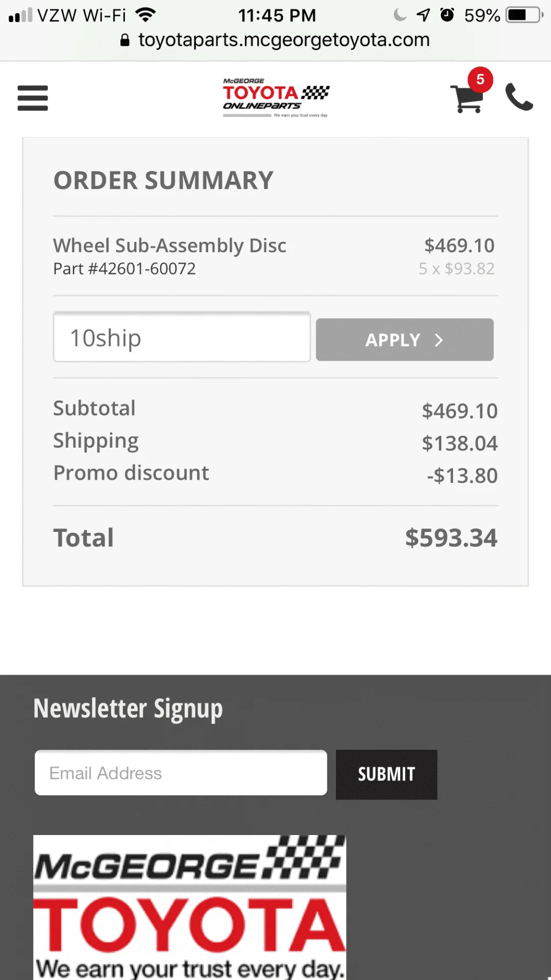Image resolution: width=551 pixels, height=980 pixels.
Task: Tap the lock icon beside the URL
Action: pos(124,40)
